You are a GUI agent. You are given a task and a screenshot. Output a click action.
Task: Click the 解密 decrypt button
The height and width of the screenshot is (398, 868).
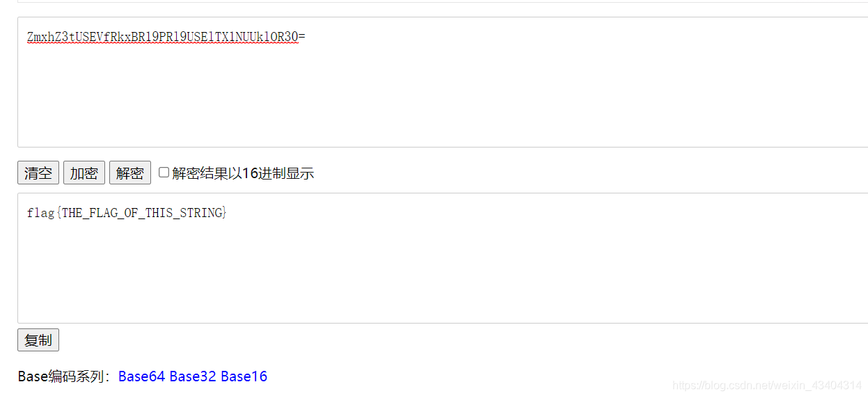[x=130, y=173]
